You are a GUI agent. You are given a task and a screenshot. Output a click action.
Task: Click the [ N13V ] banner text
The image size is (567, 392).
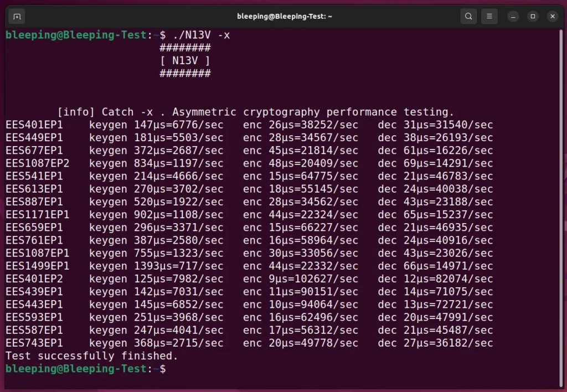pyautogui.click(x=185, y=61)
